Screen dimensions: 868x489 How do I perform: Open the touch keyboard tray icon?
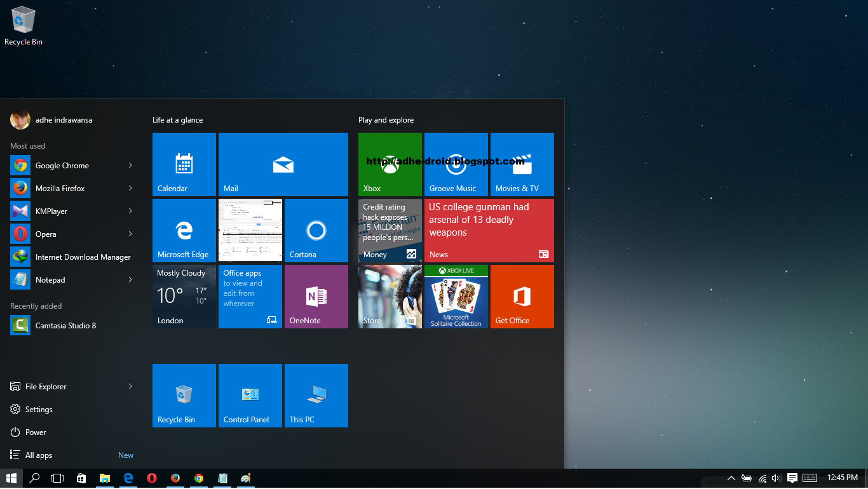pyautogui.click(x=810, y=478)
